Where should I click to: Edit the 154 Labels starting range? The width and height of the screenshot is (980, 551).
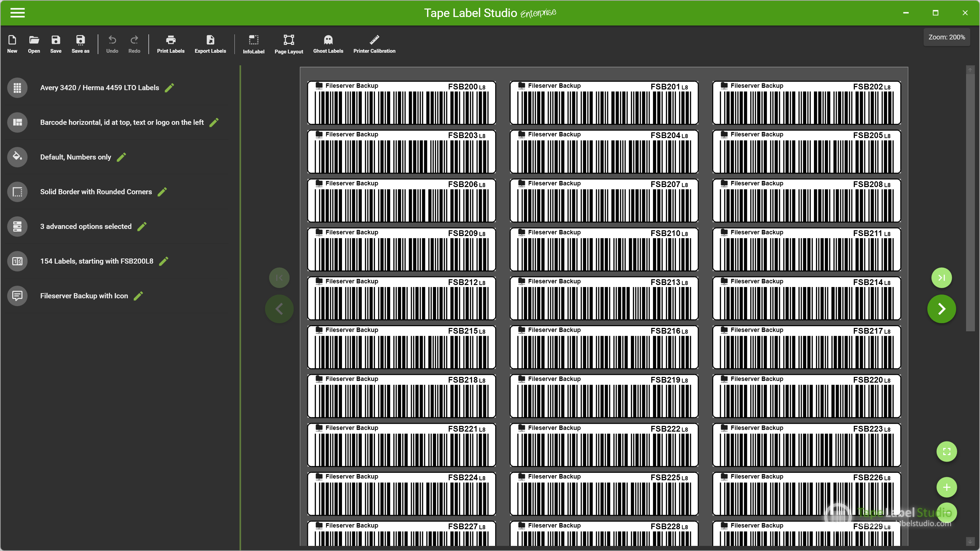(x=164, y=261)
